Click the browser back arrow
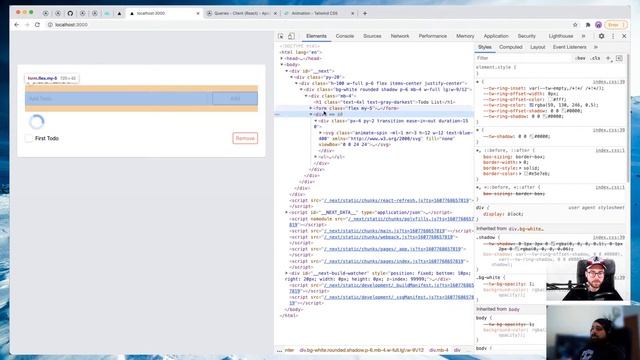 pyautogui.click(x=17, y=25)
